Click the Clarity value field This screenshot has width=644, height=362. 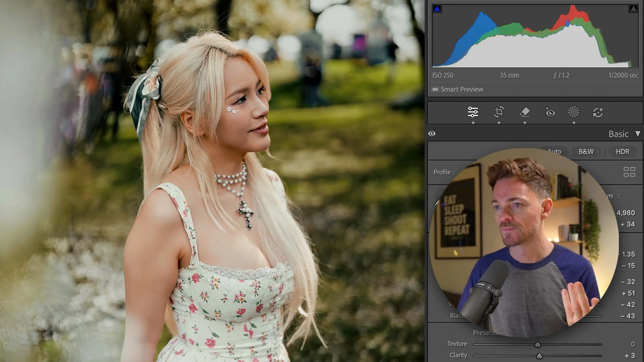[630, 356]
